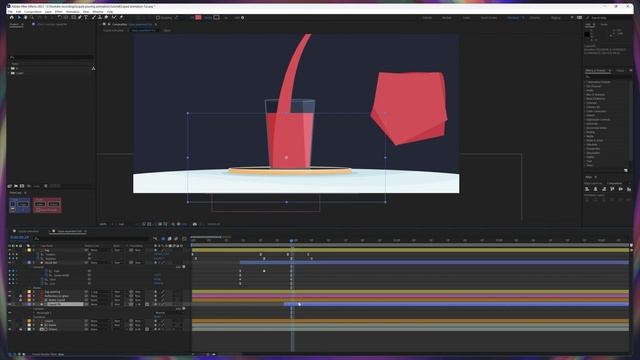Screen dimensions: 640x360
Task: Click the workspace overflow panel icon near Search Help
Action: click(x=579, y=18)
